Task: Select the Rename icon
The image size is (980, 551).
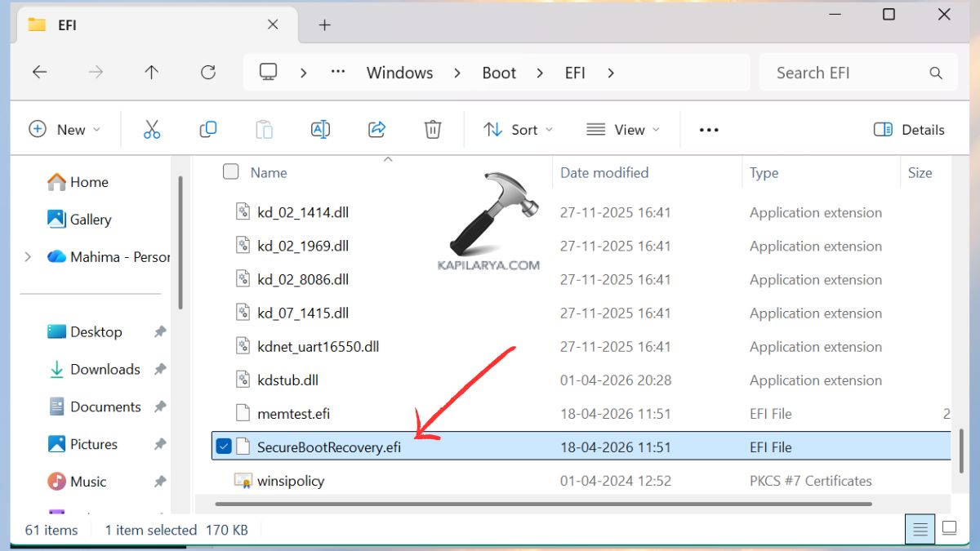Action: (319, 129)
